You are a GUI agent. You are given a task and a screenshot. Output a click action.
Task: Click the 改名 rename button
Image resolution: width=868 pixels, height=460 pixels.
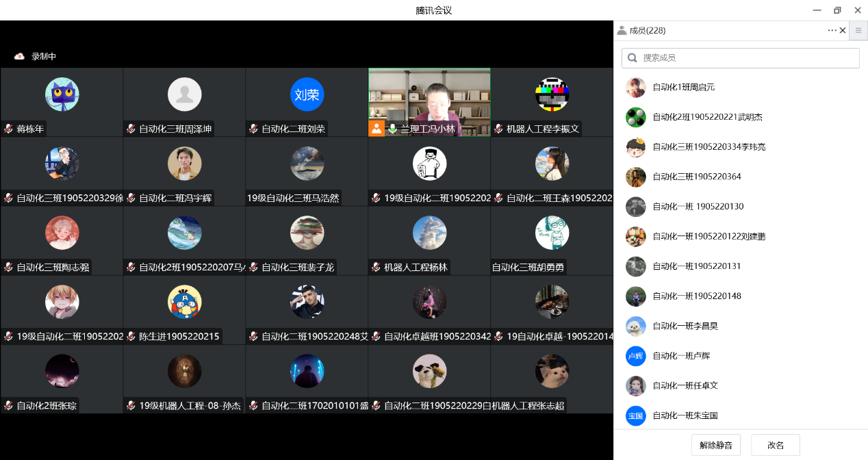point(775,445)
